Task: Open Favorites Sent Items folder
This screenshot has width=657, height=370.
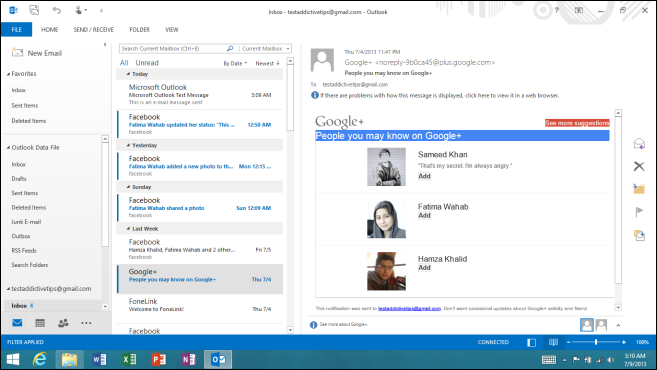Action: [25, 106]
